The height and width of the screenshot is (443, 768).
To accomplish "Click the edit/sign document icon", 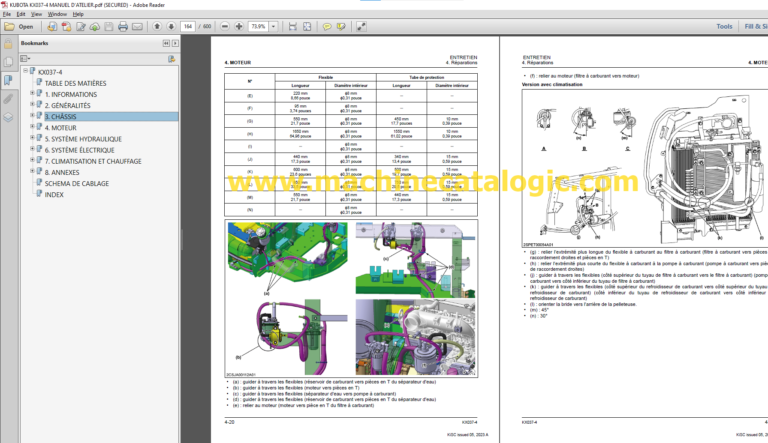I will (80, 26).
